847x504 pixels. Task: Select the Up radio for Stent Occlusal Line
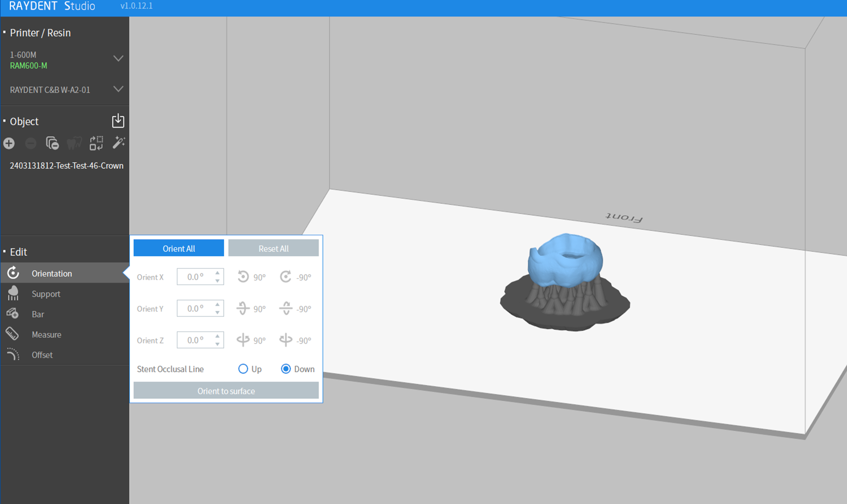coord(243,369)
